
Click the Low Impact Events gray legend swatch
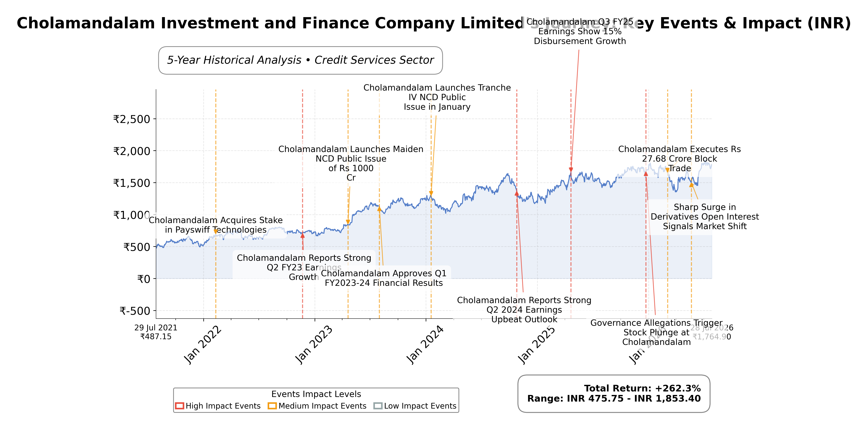tap(378, 406)
